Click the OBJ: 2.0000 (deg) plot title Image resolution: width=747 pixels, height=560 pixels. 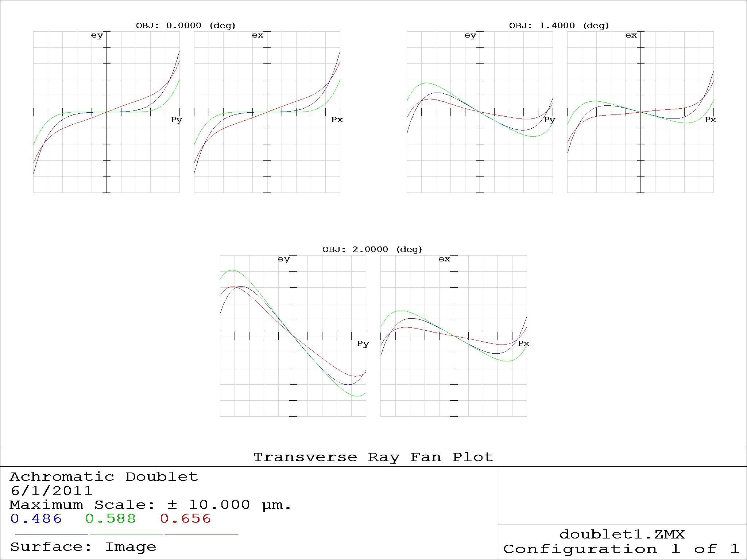[x=372, y=249]
